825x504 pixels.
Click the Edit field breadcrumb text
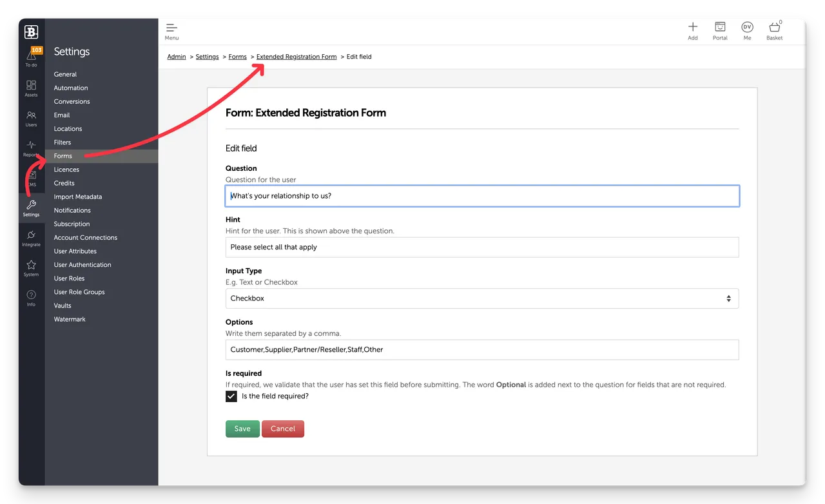point(359,57)
